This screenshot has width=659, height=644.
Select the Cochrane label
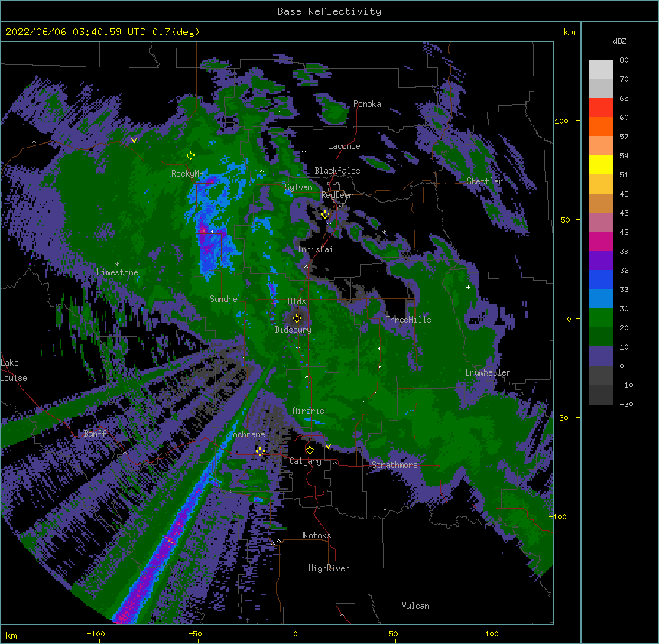pos(247,434)
